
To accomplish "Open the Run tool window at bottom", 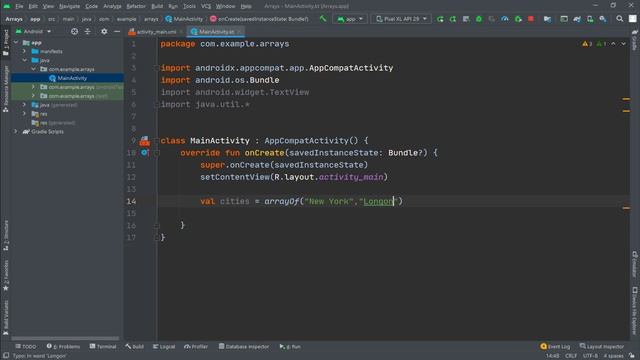I will [290, 347].
